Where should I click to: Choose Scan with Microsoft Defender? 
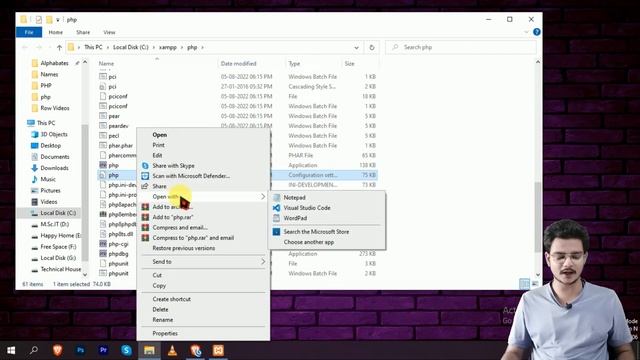(x=191, y=176)
